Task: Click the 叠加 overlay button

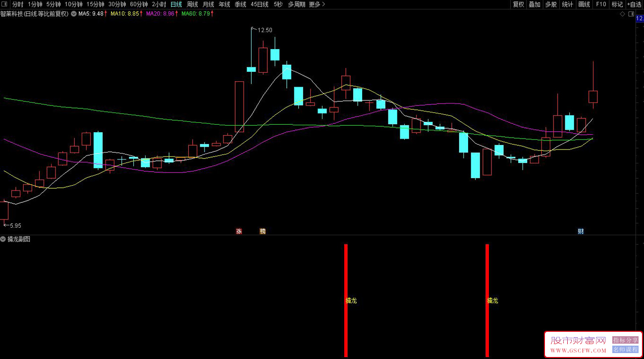Action: [x=535, y=4]
